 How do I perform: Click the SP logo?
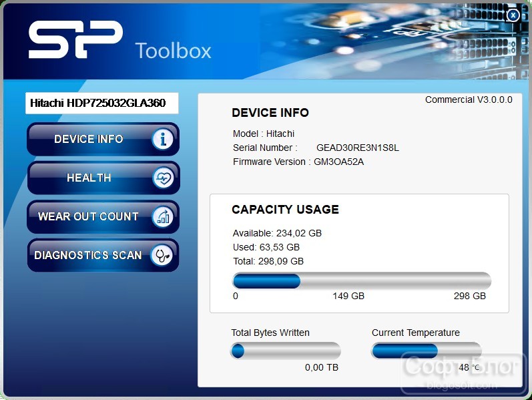click(75, 39)
